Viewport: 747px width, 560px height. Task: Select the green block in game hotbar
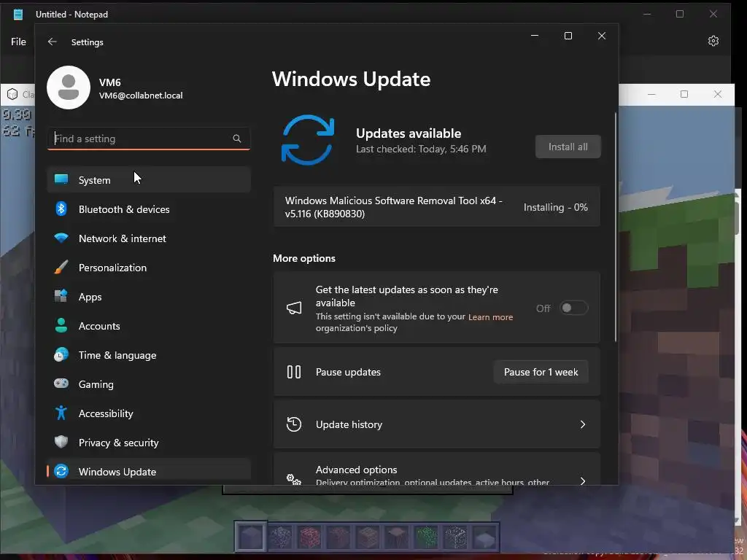point(426,537)
